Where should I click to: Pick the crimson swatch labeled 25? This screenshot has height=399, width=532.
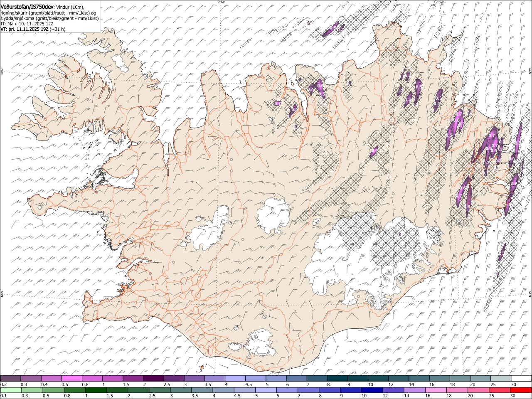point(499,390)
